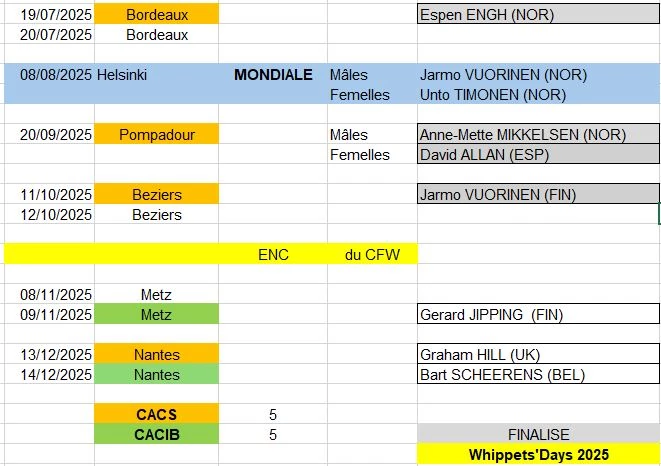Viewport: 661px width, 466px height.
Task: Click the orange Beziers cell
Action: 156,194
